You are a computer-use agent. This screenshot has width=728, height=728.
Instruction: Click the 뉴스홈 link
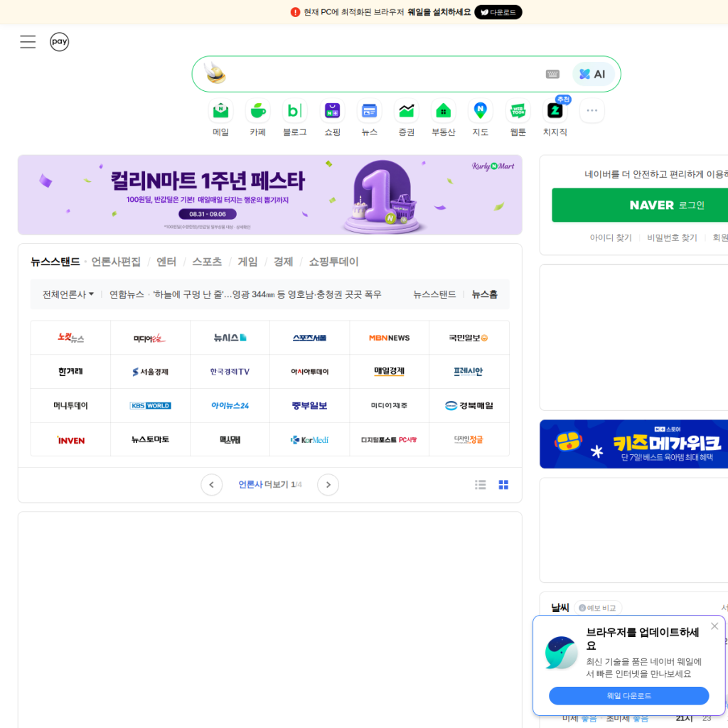[485, 294]
